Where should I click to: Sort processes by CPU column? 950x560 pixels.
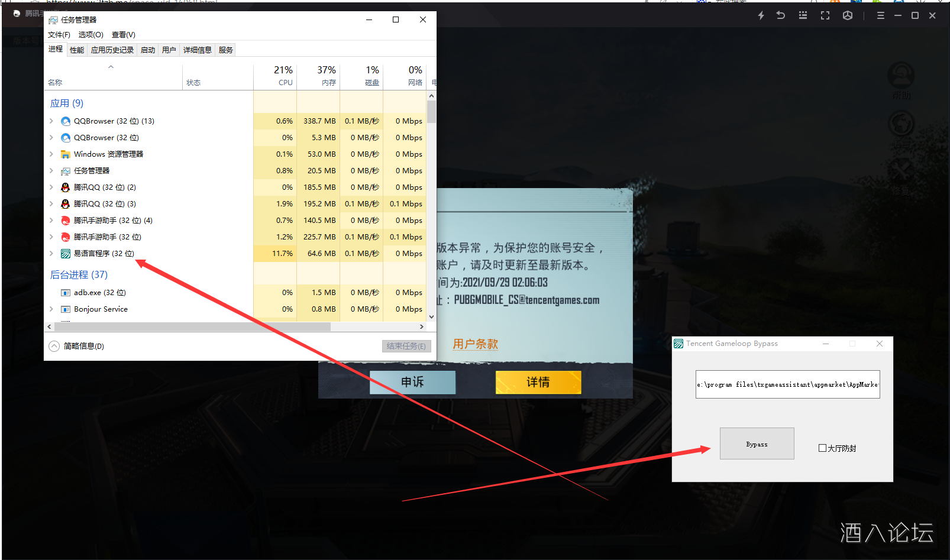click(x=275, y=76)
